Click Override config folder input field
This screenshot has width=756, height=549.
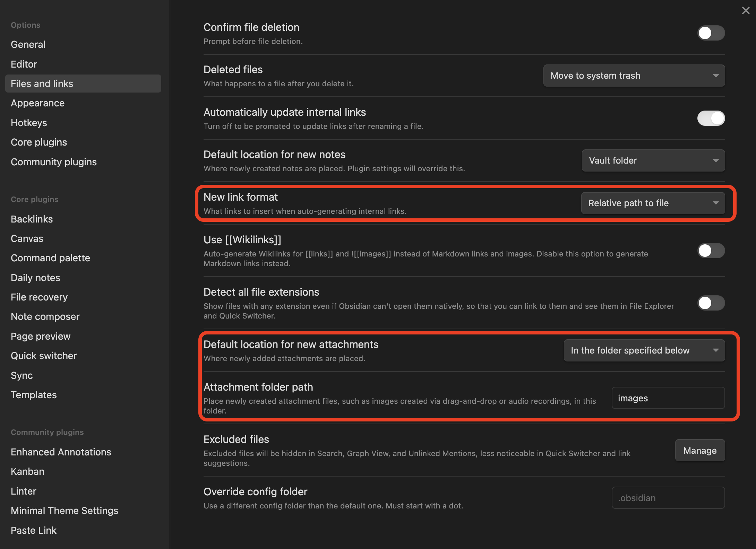pyautogui.click(x=669, y=498)
